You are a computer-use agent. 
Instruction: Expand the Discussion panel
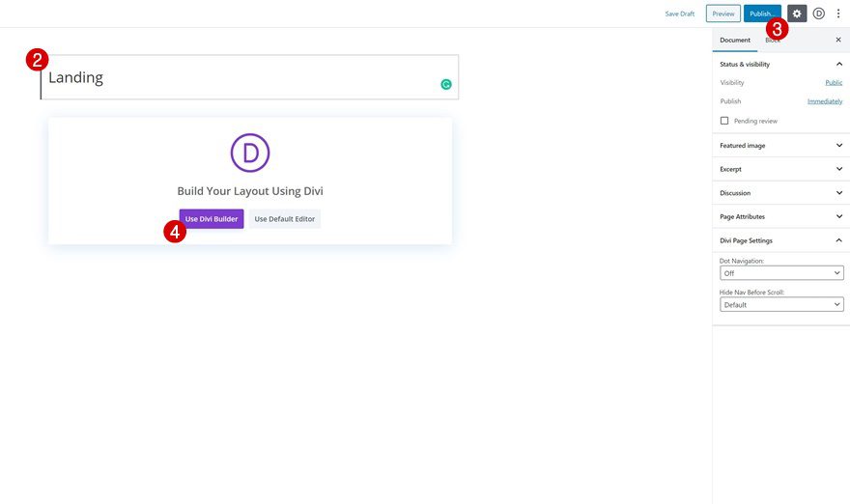click(781, 193)
